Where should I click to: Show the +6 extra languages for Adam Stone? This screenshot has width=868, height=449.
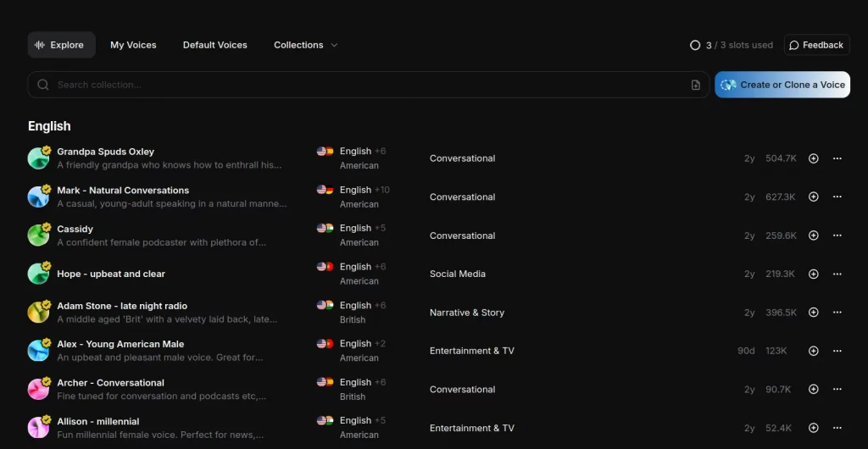click(x=380, y=305)
